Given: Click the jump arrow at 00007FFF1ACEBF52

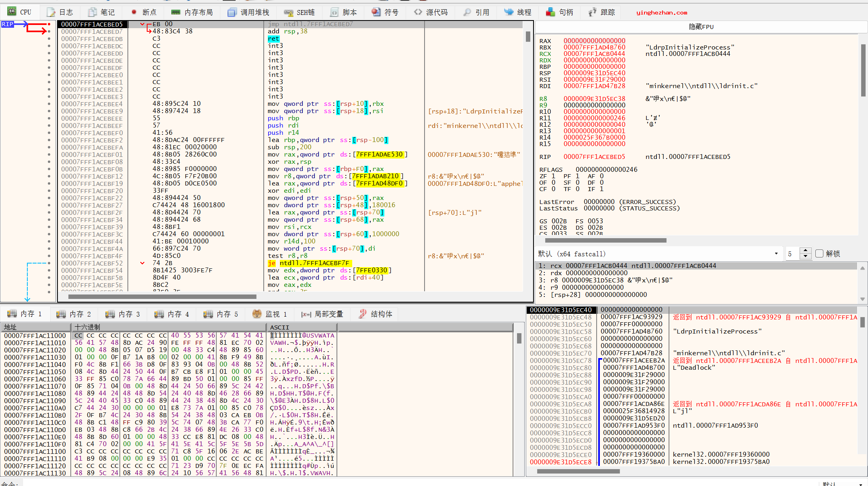Looking at the screenshot, I should click(x=142, y=263).
